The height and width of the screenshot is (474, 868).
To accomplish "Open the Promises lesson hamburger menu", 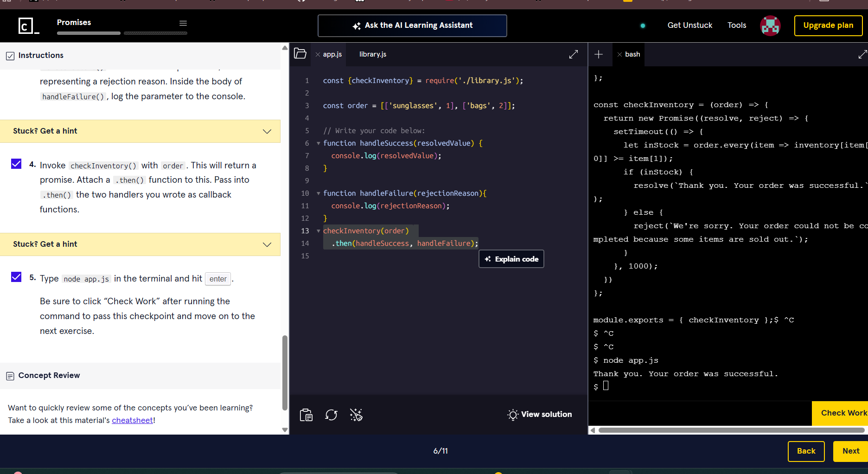I will click(183, 23).
